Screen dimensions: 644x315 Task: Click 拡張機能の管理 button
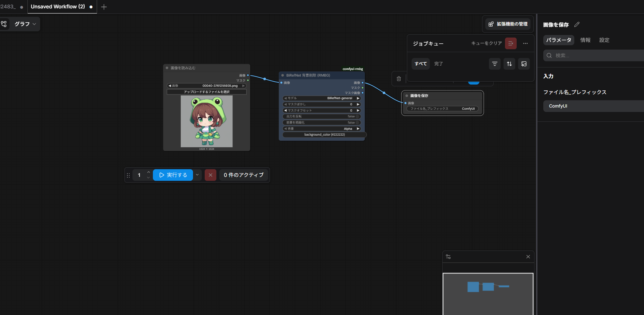(508, 24)
